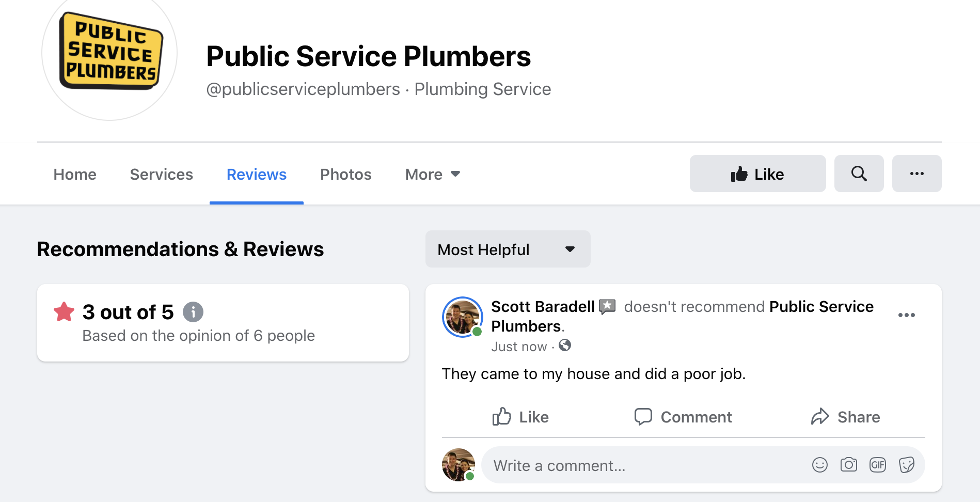Add a GIF to the comment

tap(878, 465)
